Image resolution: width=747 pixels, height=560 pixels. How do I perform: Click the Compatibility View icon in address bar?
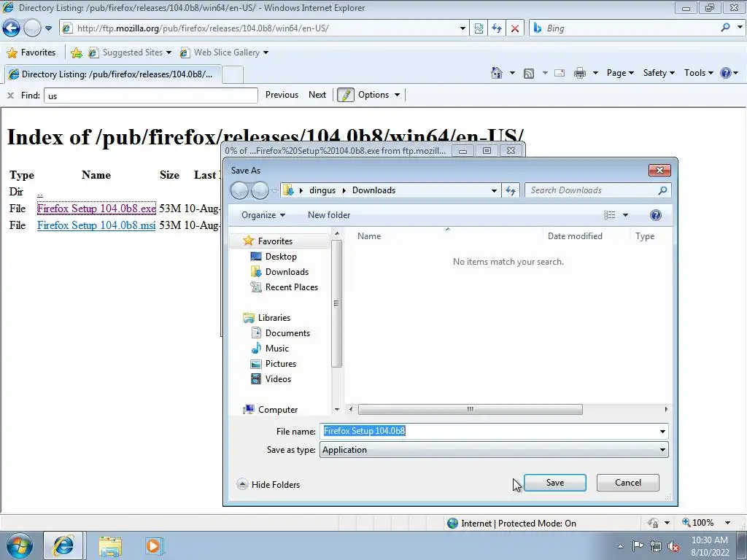coord(479,28)
